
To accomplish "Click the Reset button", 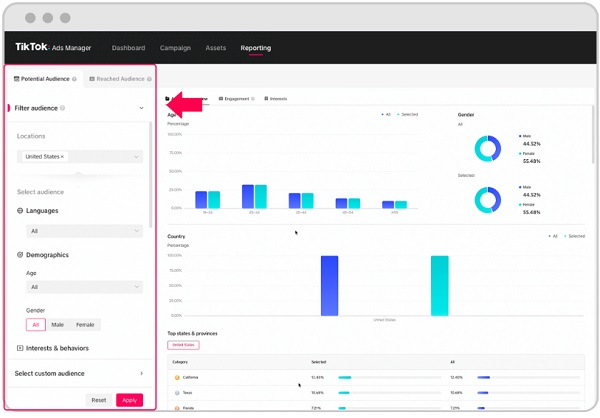I will (99, 400).
